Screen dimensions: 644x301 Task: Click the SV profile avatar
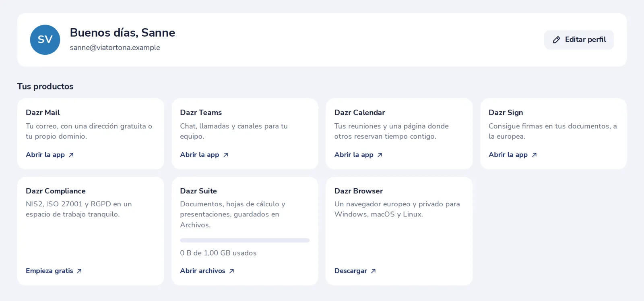[x=45, y=39]
